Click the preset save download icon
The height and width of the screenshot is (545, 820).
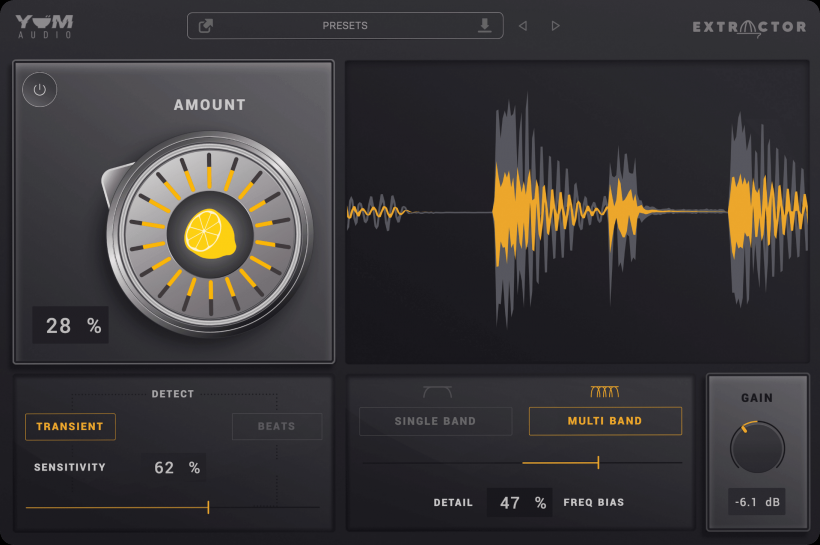click(485, 26)
